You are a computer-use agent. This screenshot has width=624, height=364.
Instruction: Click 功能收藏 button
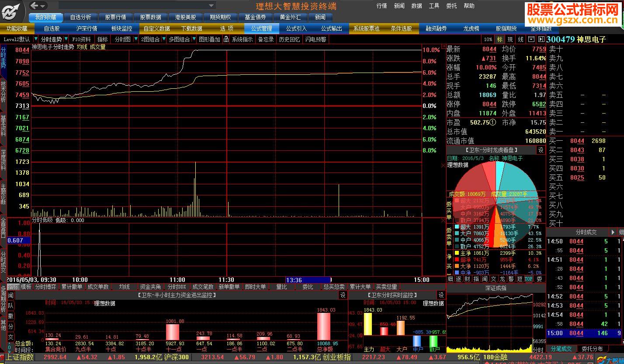(x=17, y=28)
